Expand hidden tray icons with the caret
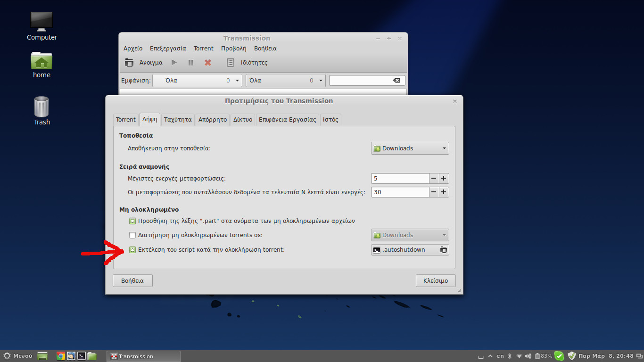The height and width of the screenshot is (362, 644). point(490,356)
